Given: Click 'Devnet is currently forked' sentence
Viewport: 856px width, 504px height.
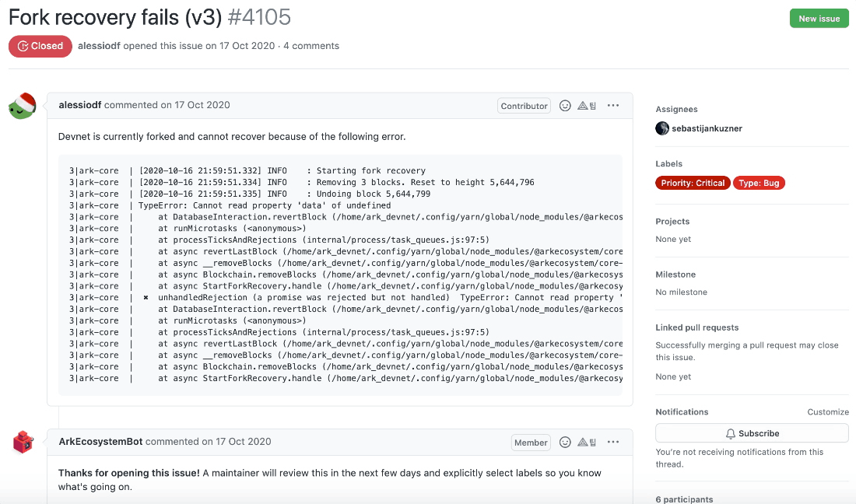Looking at the screenshot, I should (232, 136).
